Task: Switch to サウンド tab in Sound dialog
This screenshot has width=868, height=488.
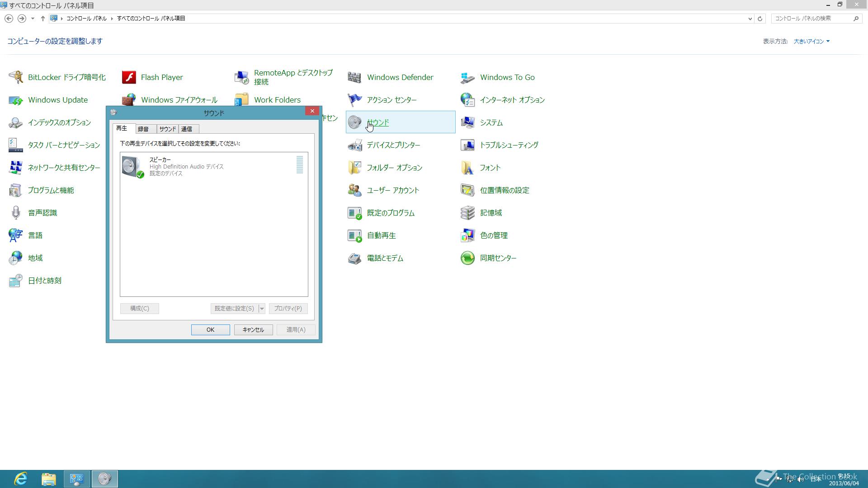Action: (x=167, y=129)
